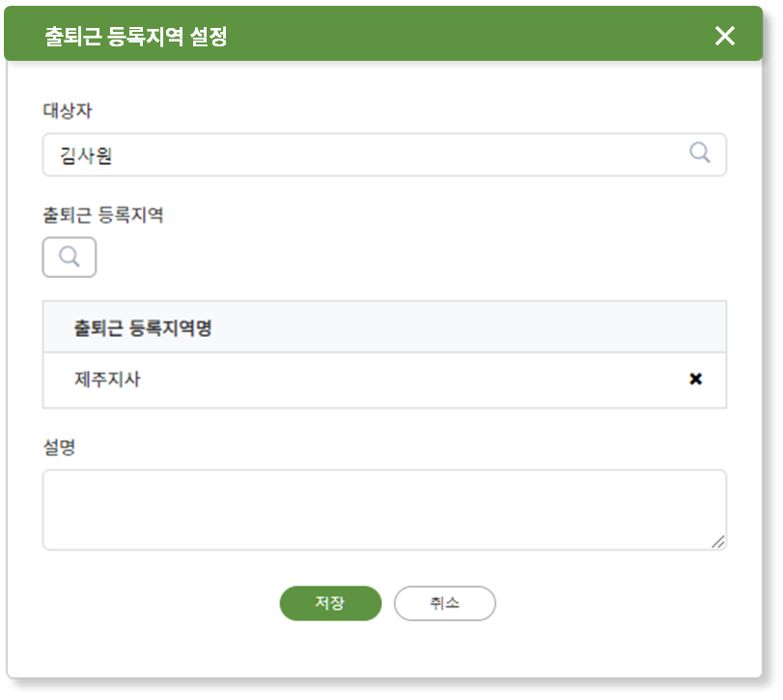Image resolution: width=783 pixels, height=700 pixels.
Task: Click inside the 설명 text area
Action: pyautogui.click(x=384, y=510)
